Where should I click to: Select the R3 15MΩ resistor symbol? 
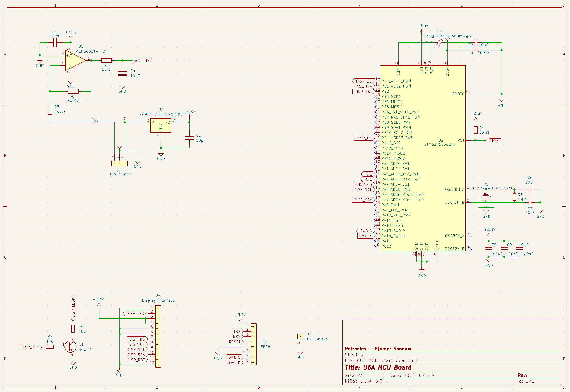[x=50, y=109]
